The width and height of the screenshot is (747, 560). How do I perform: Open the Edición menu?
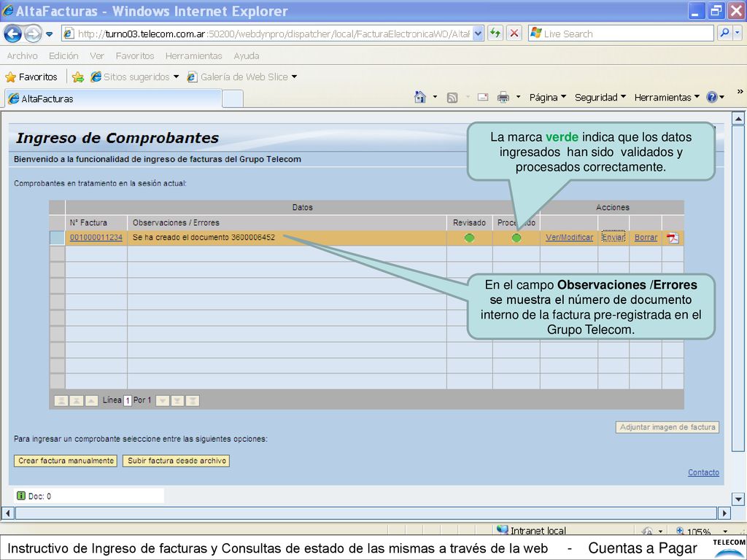click(63, 55)
